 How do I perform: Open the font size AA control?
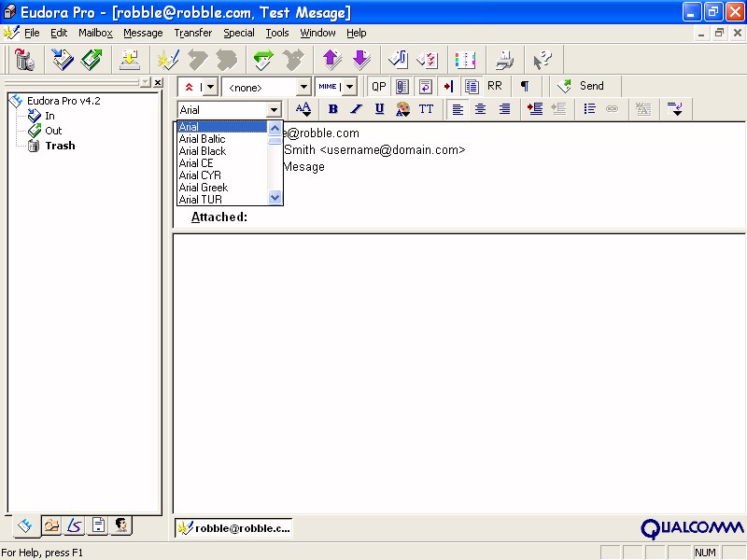(x=303, y=109)
